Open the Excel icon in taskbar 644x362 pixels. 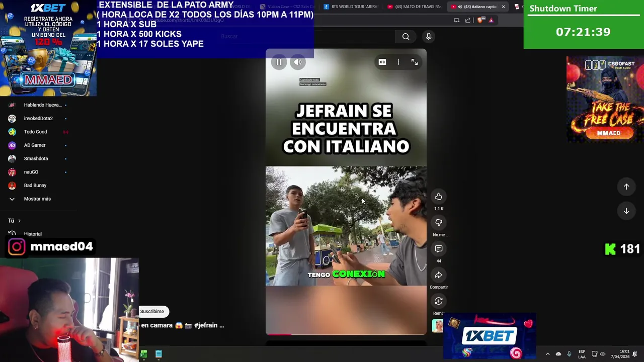[x=143, y=354]
